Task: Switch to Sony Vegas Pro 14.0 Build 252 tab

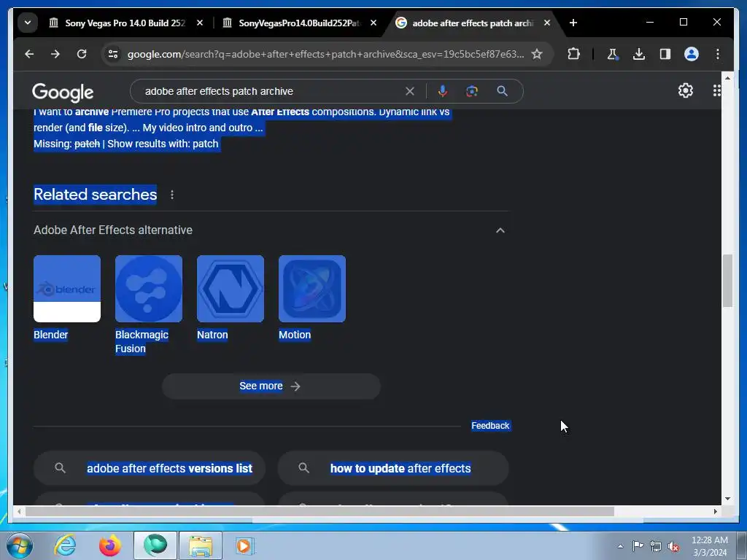Action: tap(125, 23)
